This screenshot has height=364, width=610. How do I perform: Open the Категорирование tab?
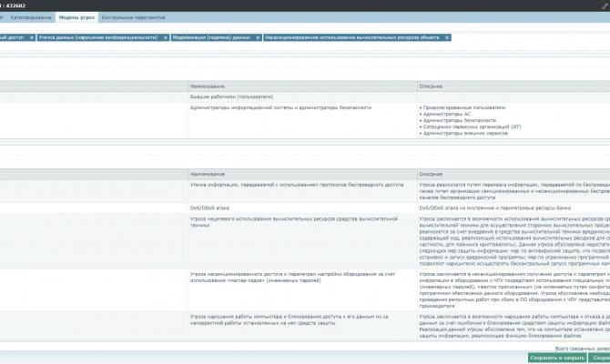[31, 17]
